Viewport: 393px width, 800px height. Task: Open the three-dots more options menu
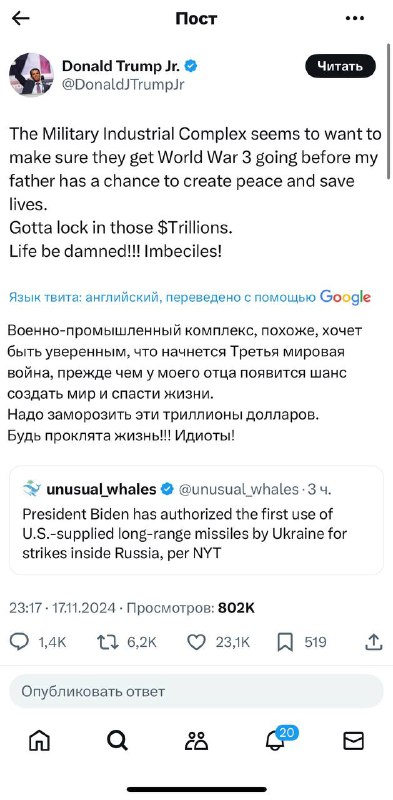(x=354, y=18)
